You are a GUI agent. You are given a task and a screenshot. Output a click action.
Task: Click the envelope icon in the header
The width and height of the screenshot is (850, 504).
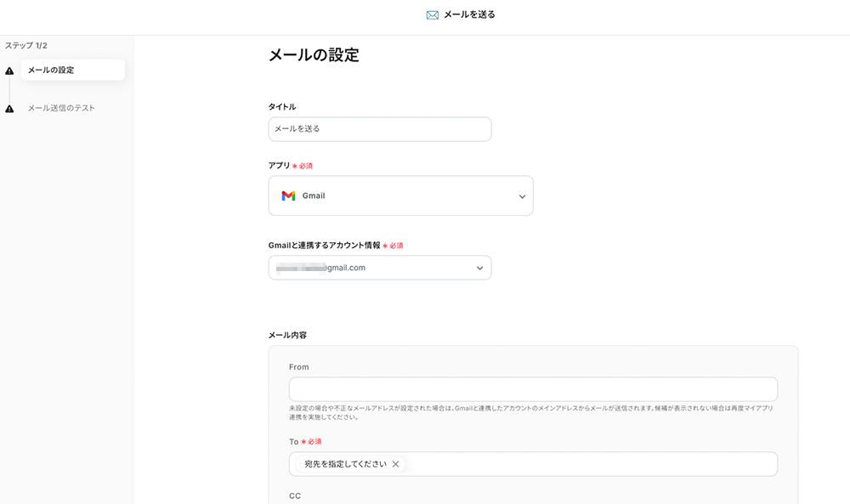[x=433, y=14]
